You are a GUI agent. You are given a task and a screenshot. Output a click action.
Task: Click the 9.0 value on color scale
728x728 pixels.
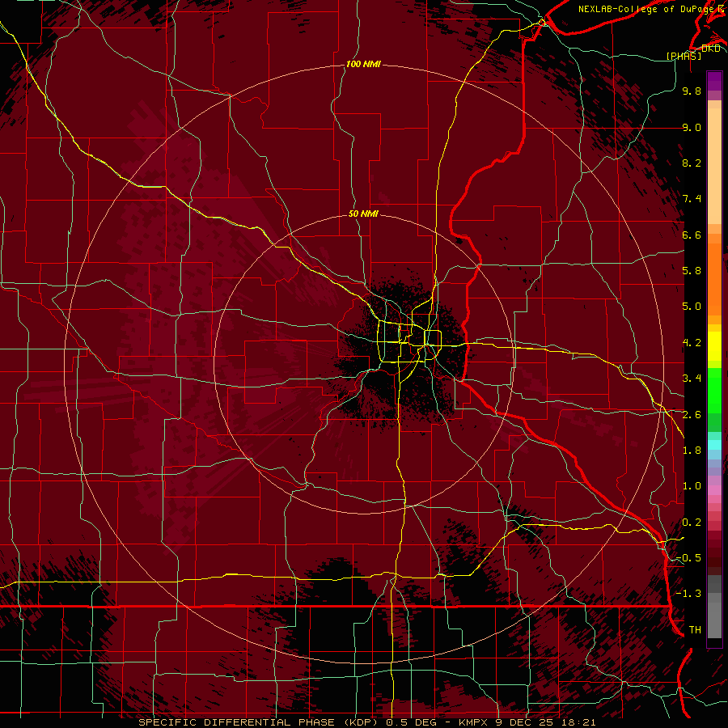click(x=692, y=127)
